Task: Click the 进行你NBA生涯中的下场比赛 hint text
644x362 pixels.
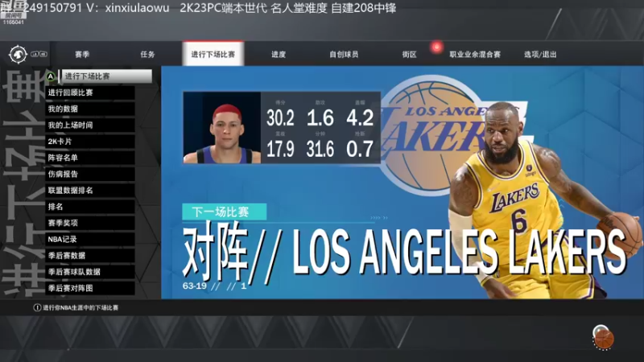Action: 80,307
